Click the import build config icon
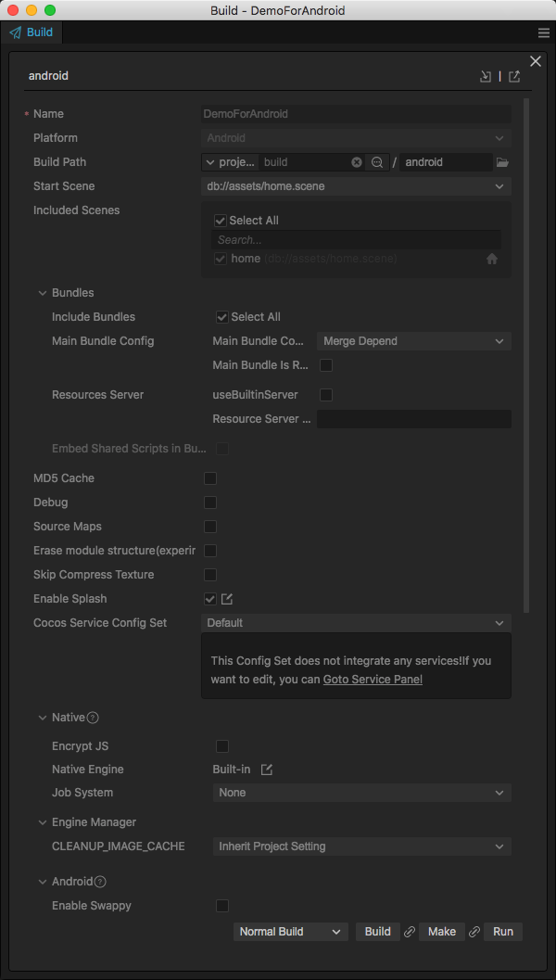This screenshot has width=556, height=980. point(485,77)
